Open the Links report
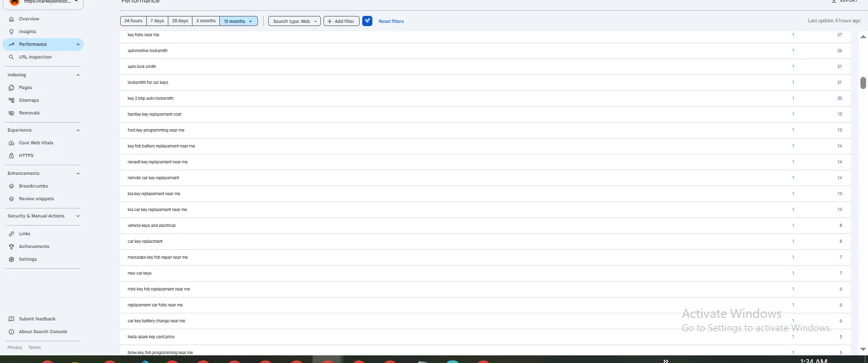The width and height of the screenshot is (868, 363). coord(24,234)
